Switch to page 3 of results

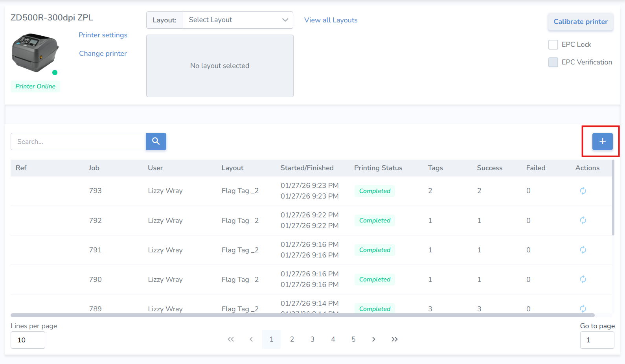coord(312,339)
